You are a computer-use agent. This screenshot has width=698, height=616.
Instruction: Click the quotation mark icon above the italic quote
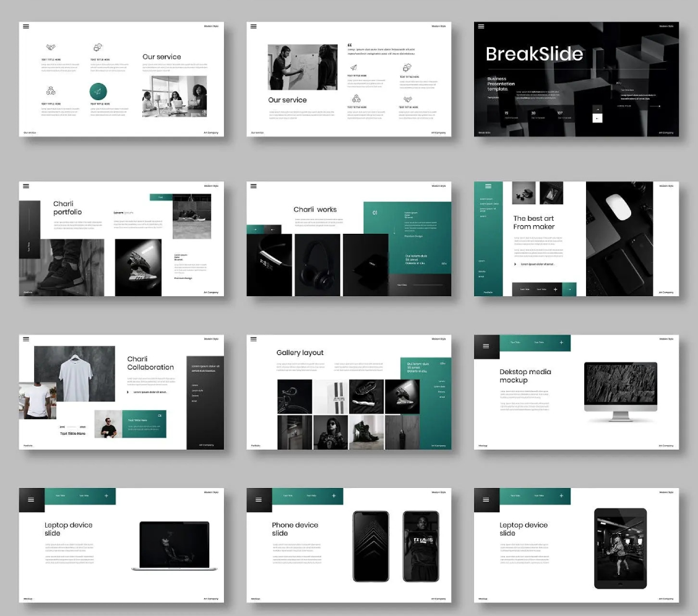[x=350, y=45]
